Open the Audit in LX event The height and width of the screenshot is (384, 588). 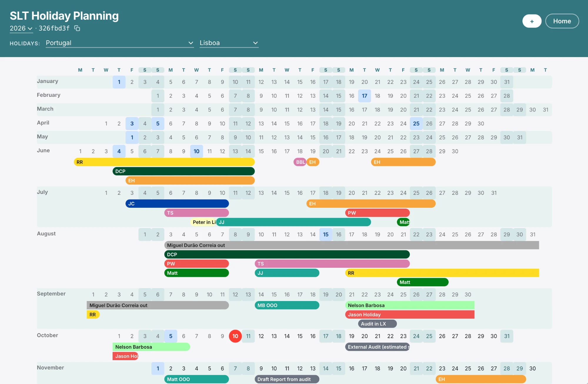(x=377, y=324)
